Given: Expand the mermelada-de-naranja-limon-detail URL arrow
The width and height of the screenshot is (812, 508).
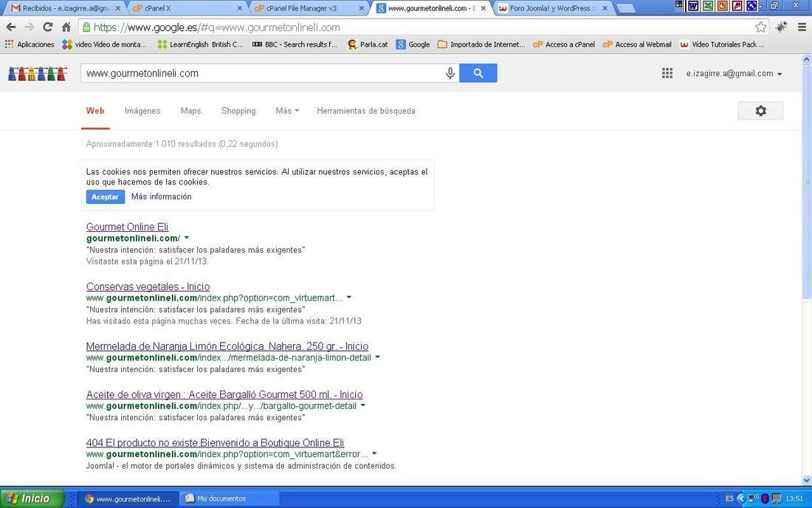Looking at the screenshot, I should tap(377, 357).
